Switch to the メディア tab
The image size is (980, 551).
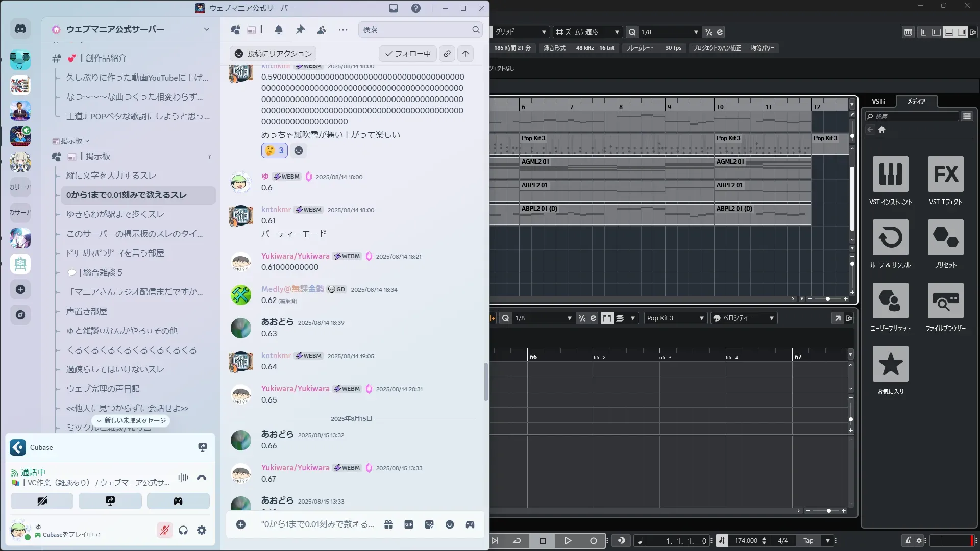point(916,101)
